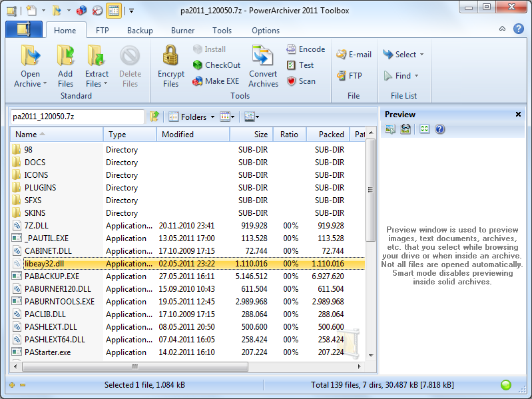Viewport: 532px width, 399px height.
Task: Switch to the Backup tab
Action: coord(140,30)
